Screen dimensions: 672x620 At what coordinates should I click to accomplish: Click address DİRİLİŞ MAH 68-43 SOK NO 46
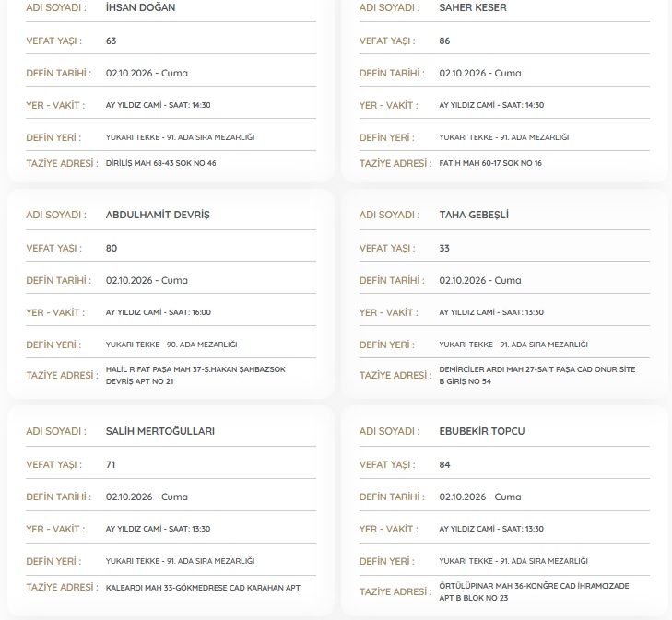pos(160,163)
